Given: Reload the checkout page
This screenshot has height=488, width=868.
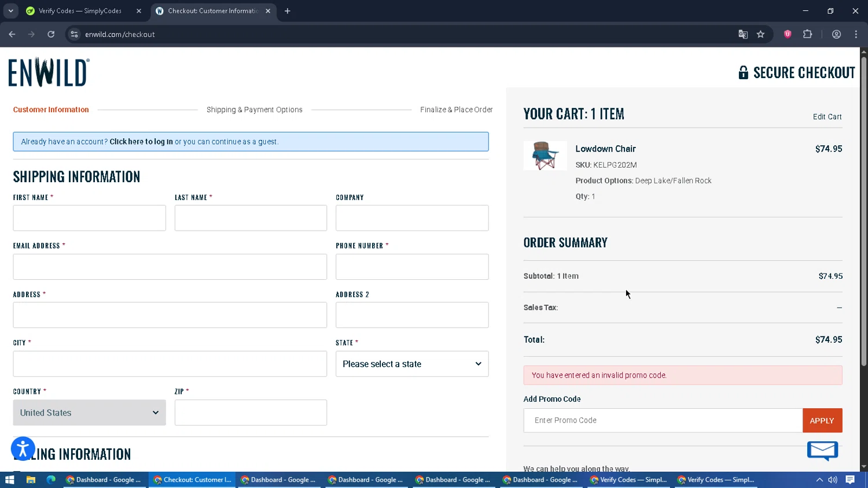Looking at the screenshot, I should coord(51,34).
